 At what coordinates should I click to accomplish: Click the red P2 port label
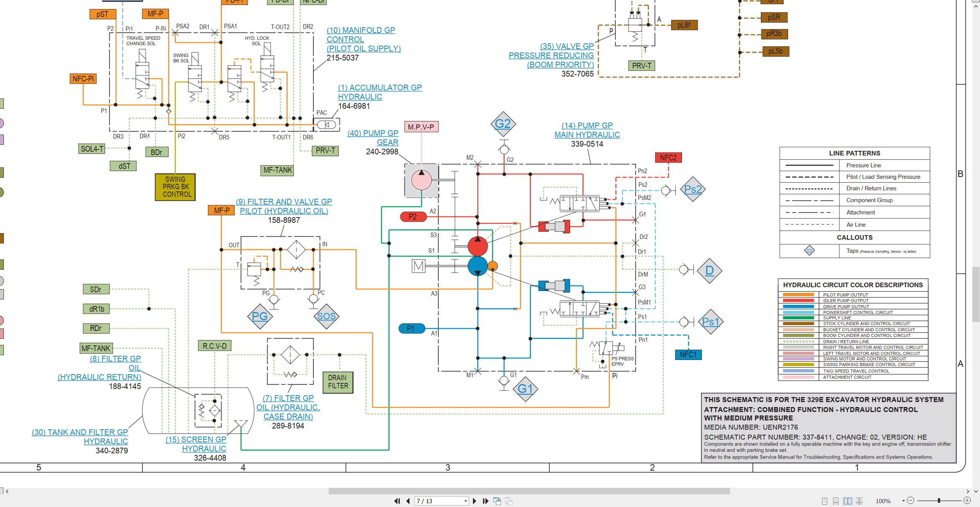pos(413,217)
